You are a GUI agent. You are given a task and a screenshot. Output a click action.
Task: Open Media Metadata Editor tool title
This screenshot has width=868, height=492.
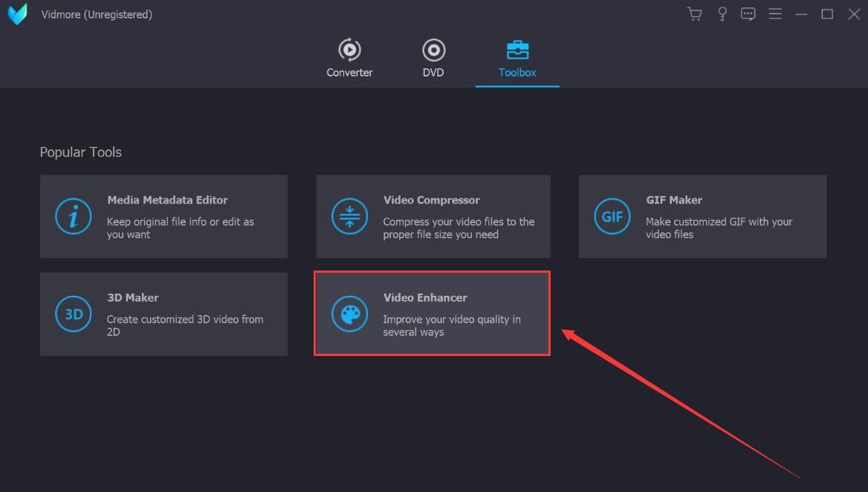pos(167,200)
